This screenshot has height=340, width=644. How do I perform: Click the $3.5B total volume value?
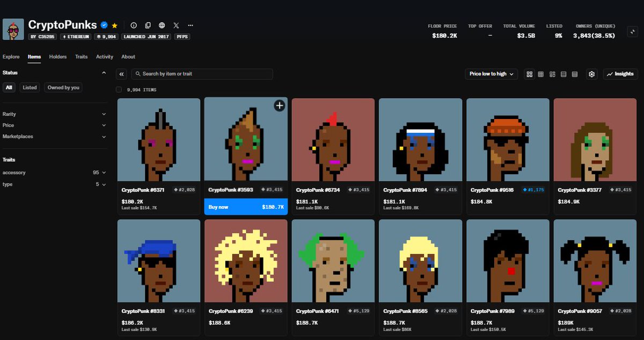(x=526, y=35)
